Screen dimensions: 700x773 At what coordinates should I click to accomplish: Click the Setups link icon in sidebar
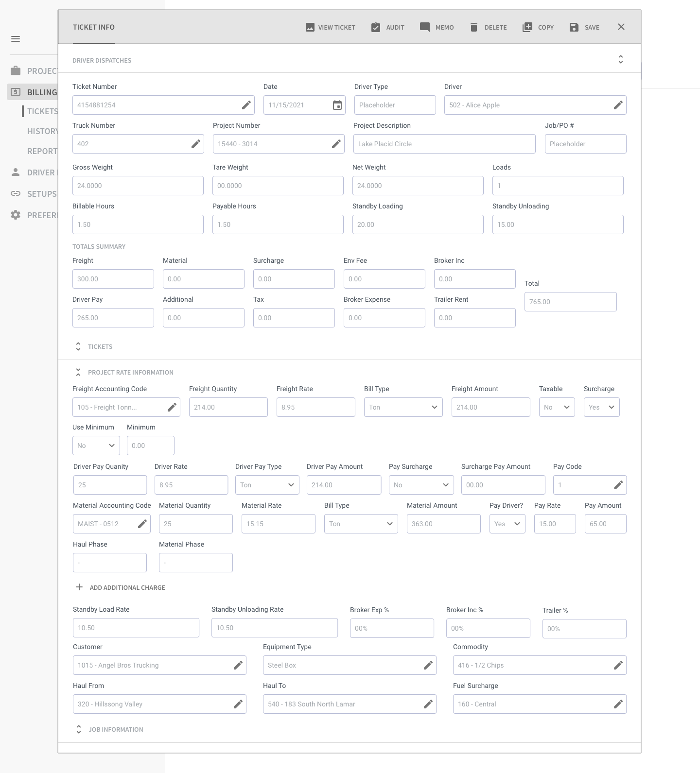click(16, 193)
